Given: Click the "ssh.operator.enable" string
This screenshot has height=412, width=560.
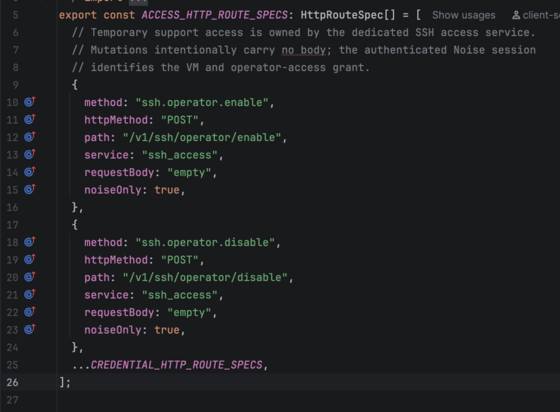Looking at the screenshot, I should tap(202, 102).
